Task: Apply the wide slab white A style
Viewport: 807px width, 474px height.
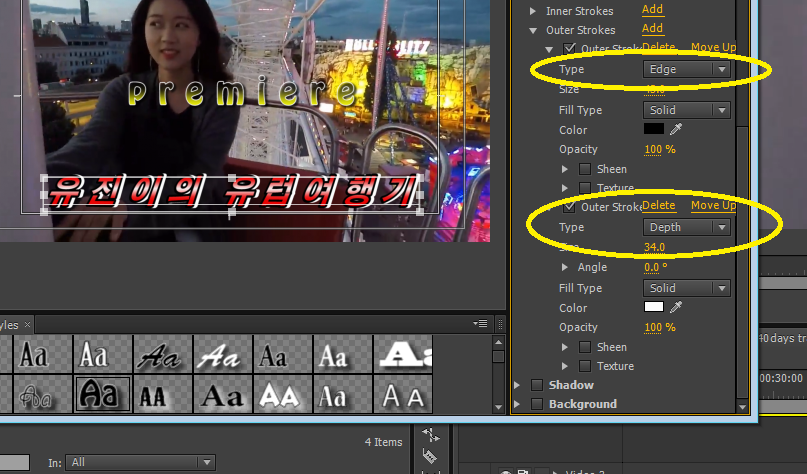Action: 403,354
